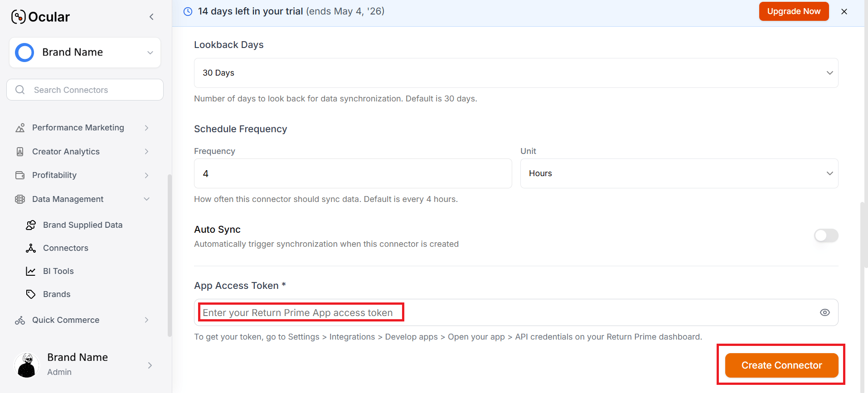Image resolution: width=868 pixels, height=393 pixels.
Task: Click the Creator Analytics icon
Action: 20,152
